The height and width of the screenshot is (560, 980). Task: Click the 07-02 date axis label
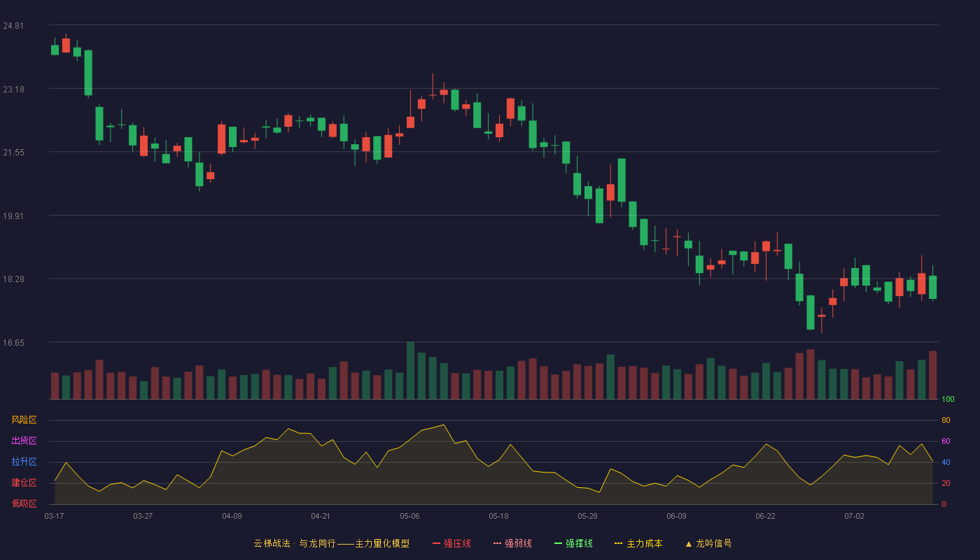point(854,516)
